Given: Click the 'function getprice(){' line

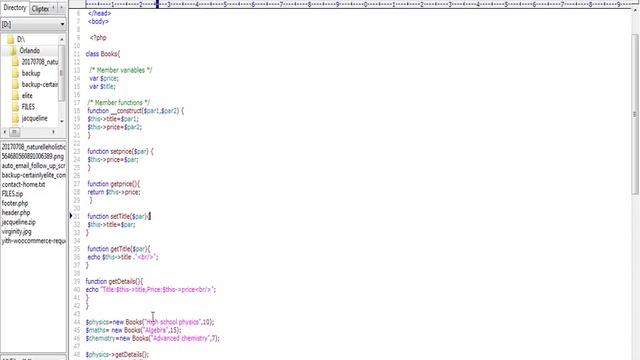Looking at the screenshot, I should click(113, 184).
